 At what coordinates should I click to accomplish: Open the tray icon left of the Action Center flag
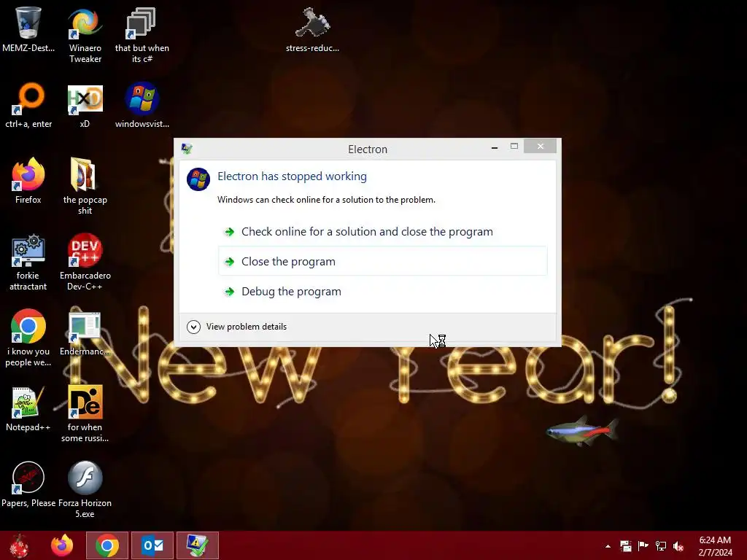[625, 545]
